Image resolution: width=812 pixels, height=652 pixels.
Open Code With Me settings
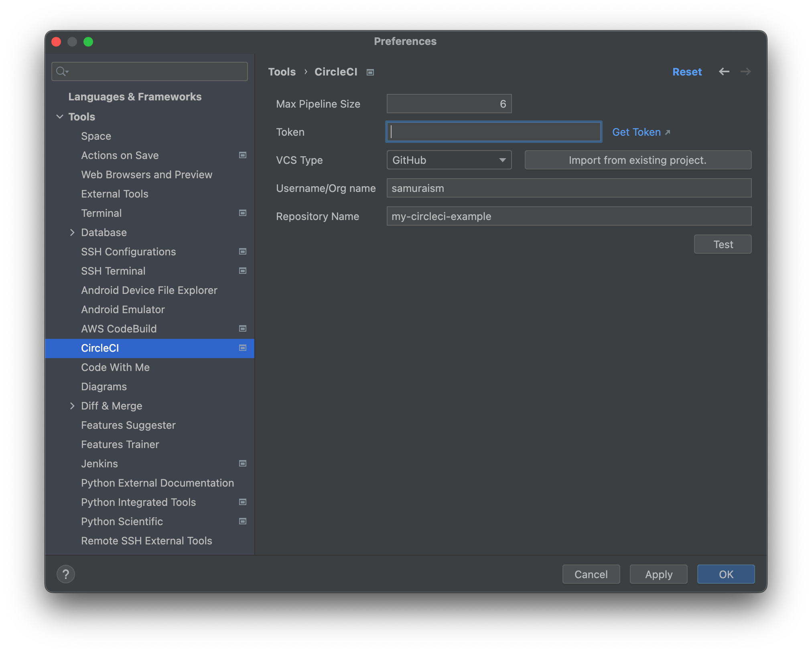(x=115, y=367)
